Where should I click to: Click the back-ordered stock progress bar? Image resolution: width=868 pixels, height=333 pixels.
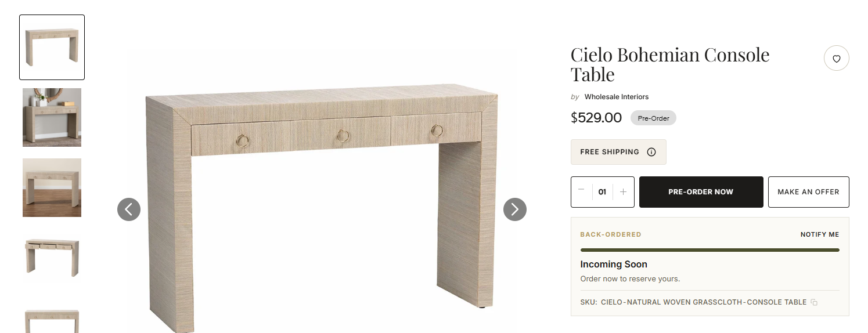tap(709, 250)
